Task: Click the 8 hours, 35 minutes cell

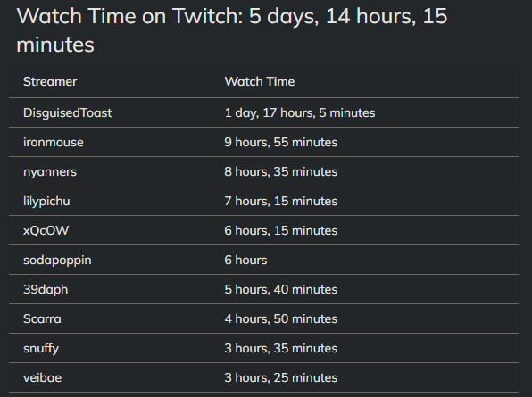Action: 281,172
